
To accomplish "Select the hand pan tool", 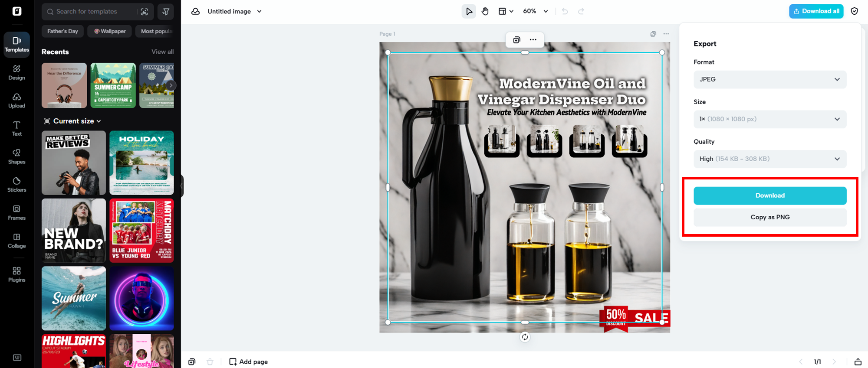I will [485, 11].
